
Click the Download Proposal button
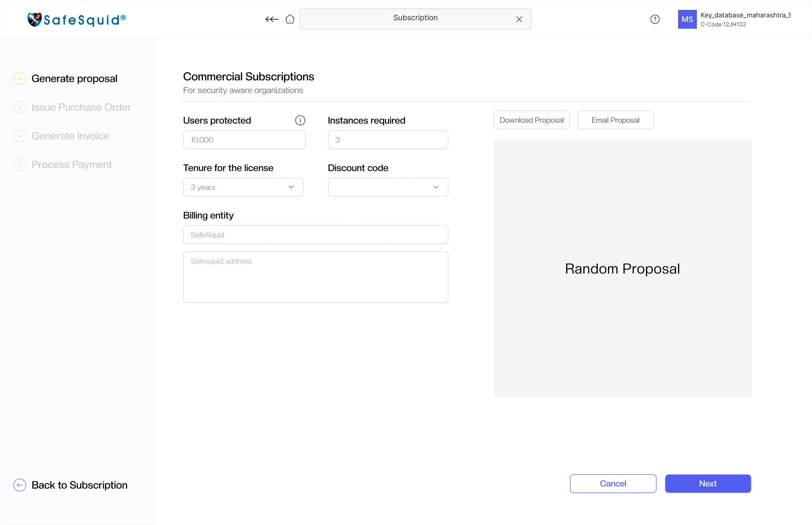tap(532, 120)
